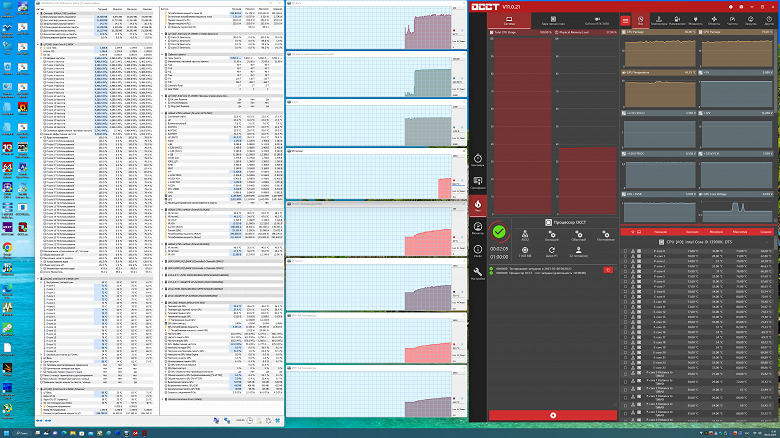Screen dimensions: 780x438
Task: Switch to the GeForce RTX 3080 tab
Action: coord(597,20)
